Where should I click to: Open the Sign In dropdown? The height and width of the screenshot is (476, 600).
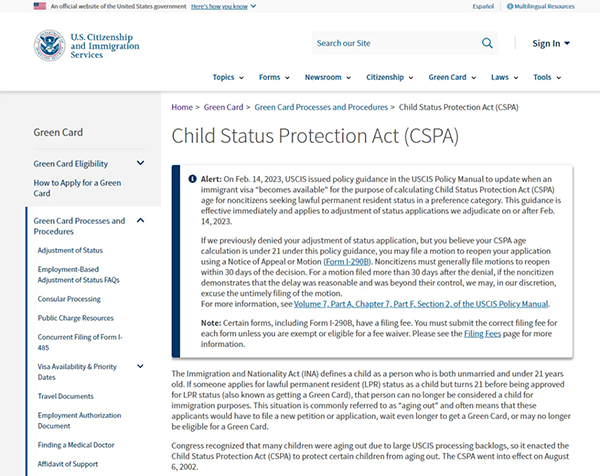pos(551,43)
